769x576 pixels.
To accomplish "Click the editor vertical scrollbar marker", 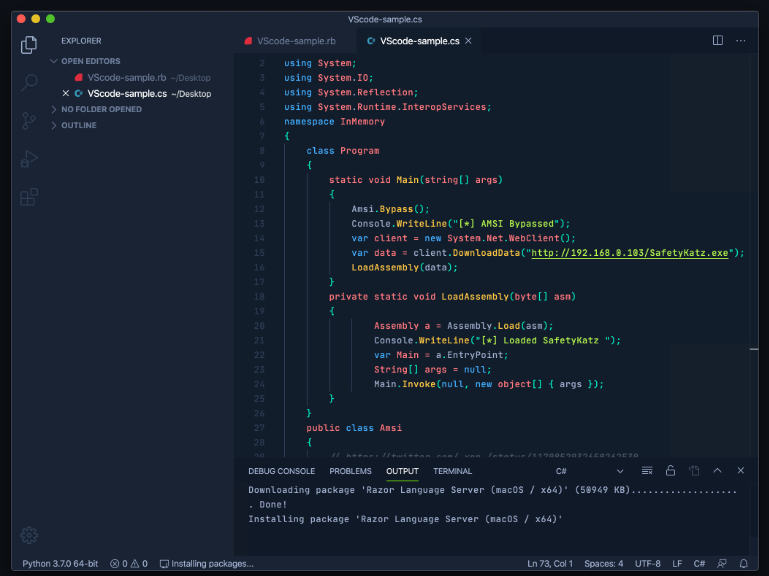I will point(754,349).
